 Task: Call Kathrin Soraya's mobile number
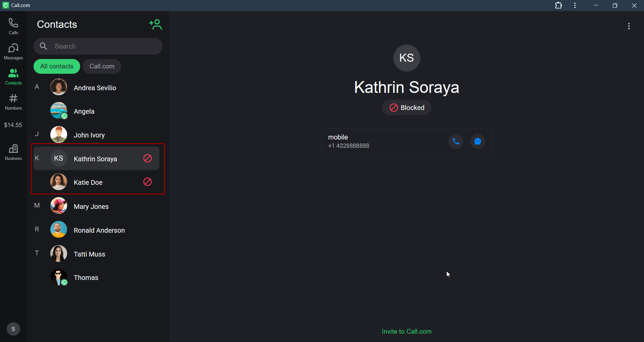click(456, 141)
